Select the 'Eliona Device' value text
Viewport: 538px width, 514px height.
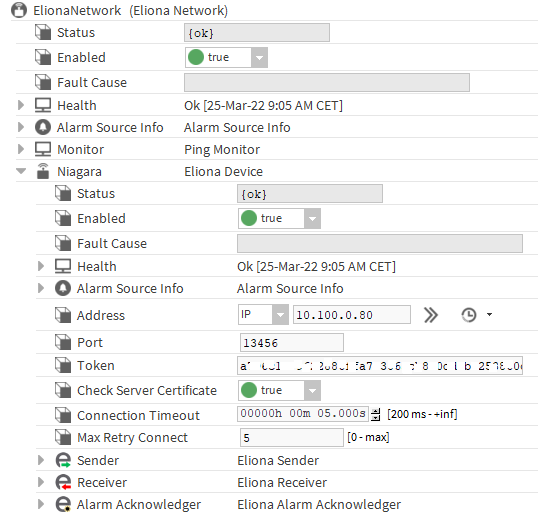pyautogui.click(x=223, y=171)
